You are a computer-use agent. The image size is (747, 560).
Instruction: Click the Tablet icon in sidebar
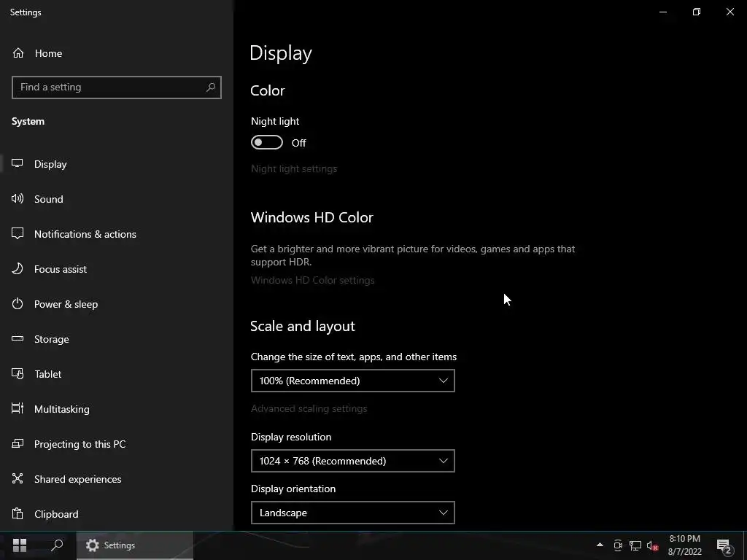[18, 374]
